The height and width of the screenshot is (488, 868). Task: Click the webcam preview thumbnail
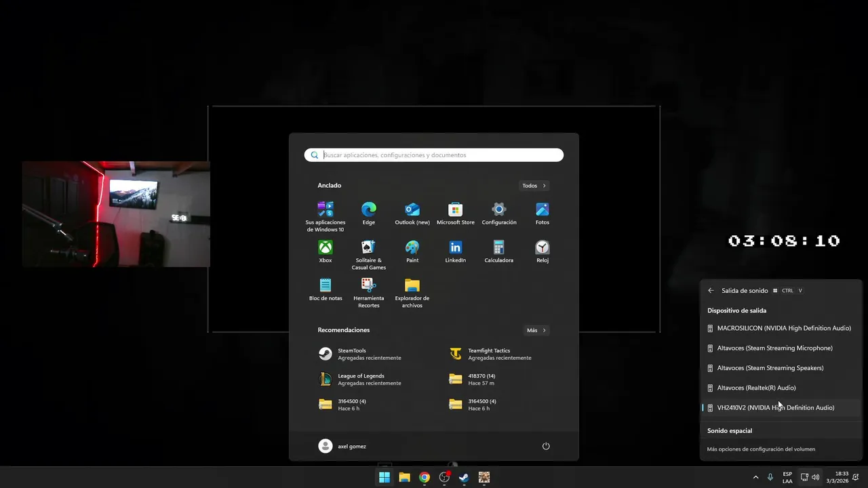pyautogui.click(x=116, y=214)
